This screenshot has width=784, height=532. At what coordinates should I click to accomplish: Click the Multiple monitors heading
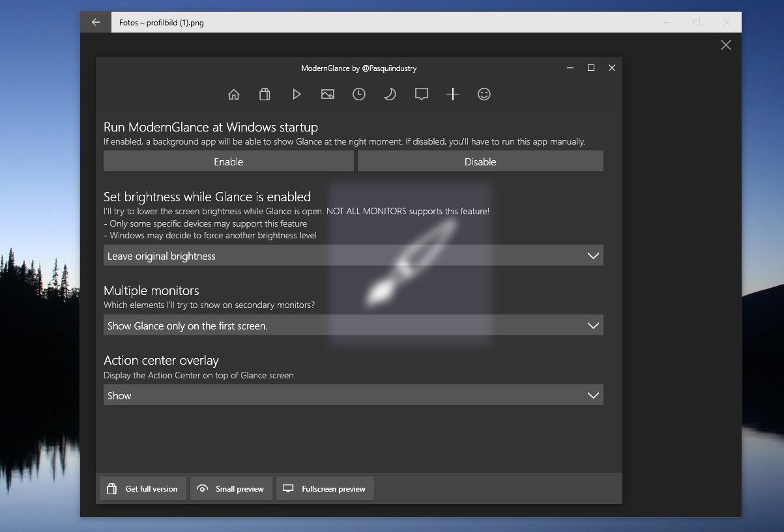tap(151, 290)
